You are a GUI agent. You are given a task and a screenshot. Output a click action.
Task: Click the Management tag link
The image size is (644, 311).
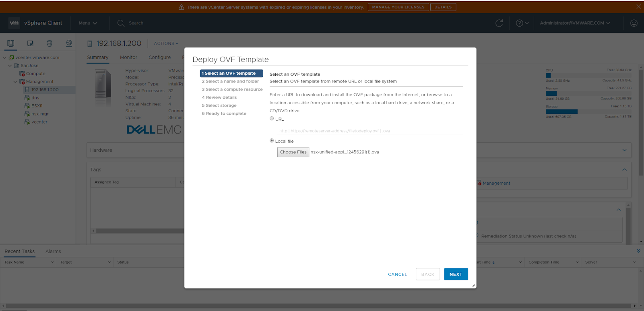click(x=496, y=183)
